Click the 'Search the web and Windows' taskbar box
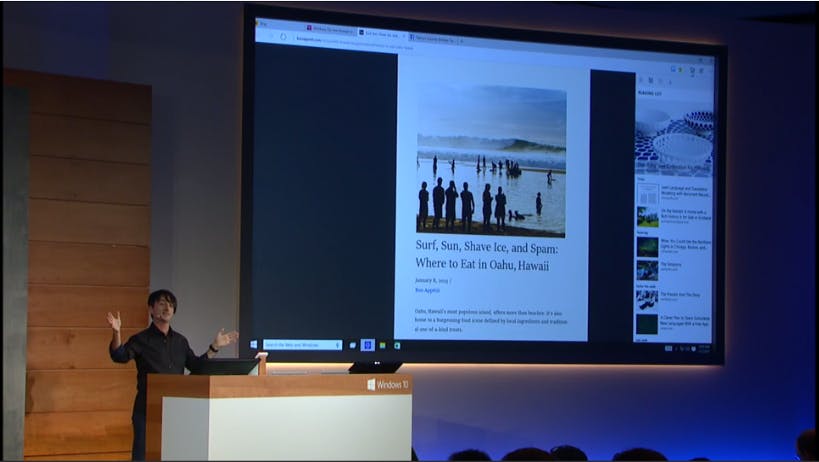 [x=302, y=345]
